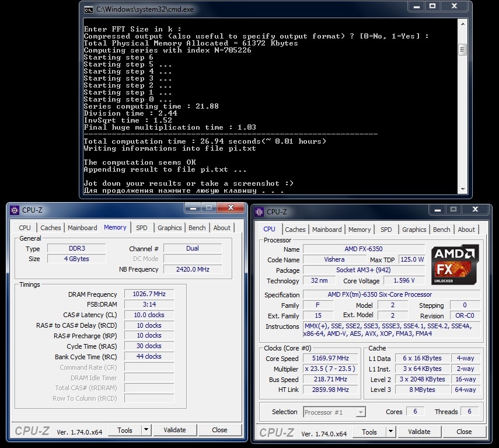
Task: Click the cmd window scrollbar thumb
Action: 463,50
